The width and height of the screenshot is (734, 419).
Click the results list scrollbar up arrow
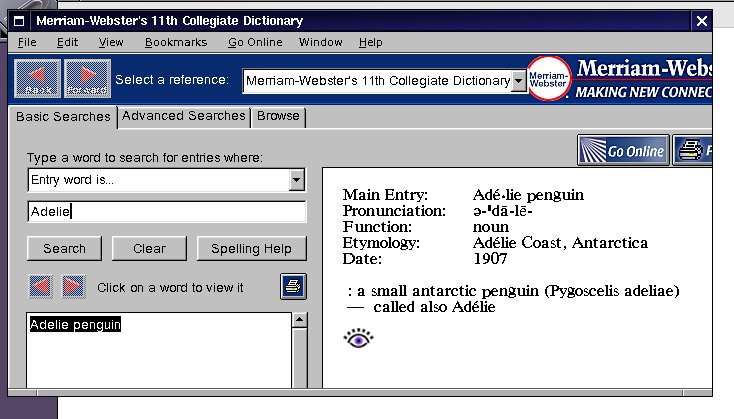point(300,320)
